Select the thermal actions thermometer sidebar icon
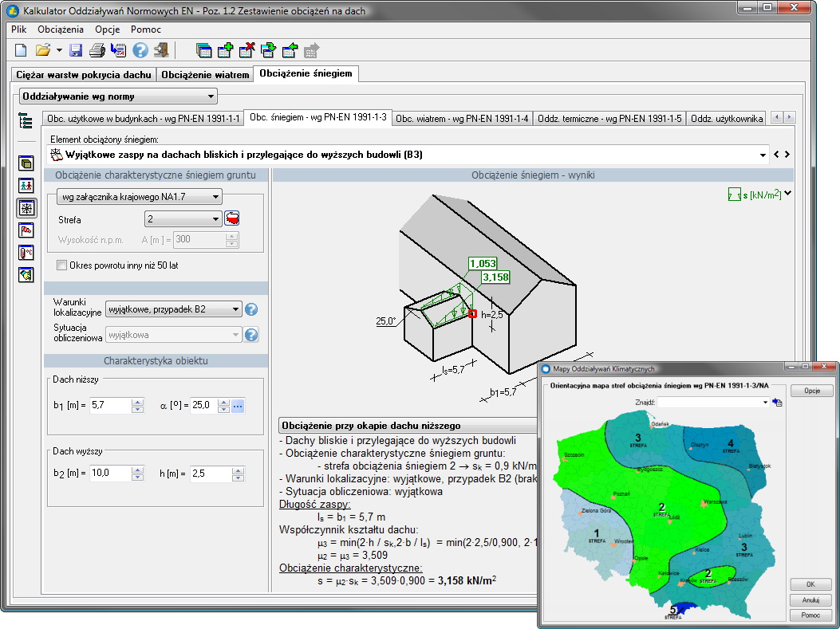This screenshot has height=629, width=840. pyautogui.click(x=27, y=254)
